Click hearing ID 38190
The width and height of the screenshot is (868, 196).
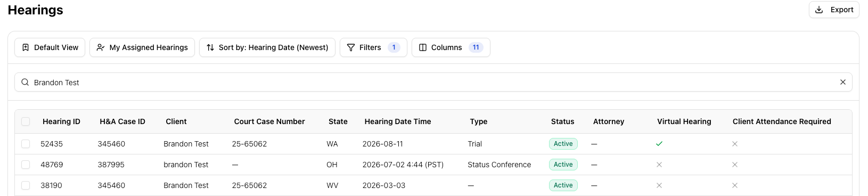click(x=51, y=185)
